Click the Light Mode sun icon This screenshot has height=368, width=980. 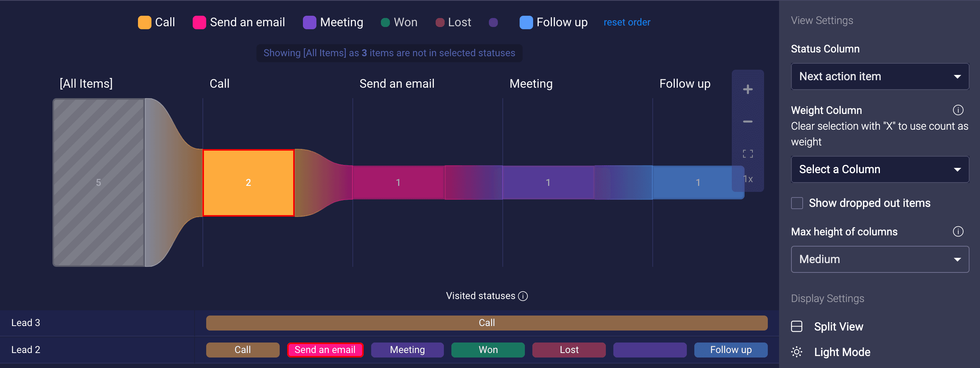(796, 352)
